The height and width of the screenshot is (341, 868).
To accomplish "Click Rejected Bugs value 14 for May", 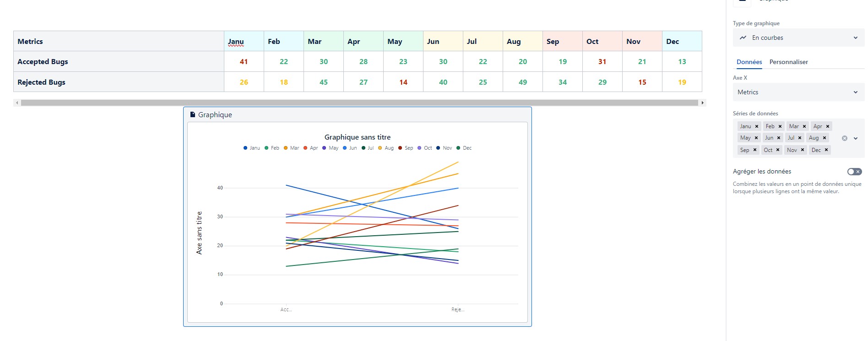I will (403, 82).
